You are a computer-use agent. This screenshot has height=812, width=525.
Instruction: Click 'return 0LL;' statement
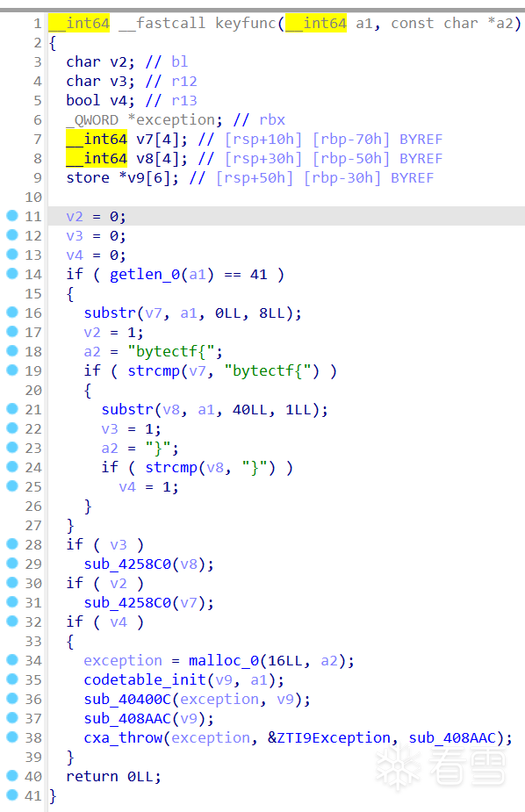[x=114, y=777]
